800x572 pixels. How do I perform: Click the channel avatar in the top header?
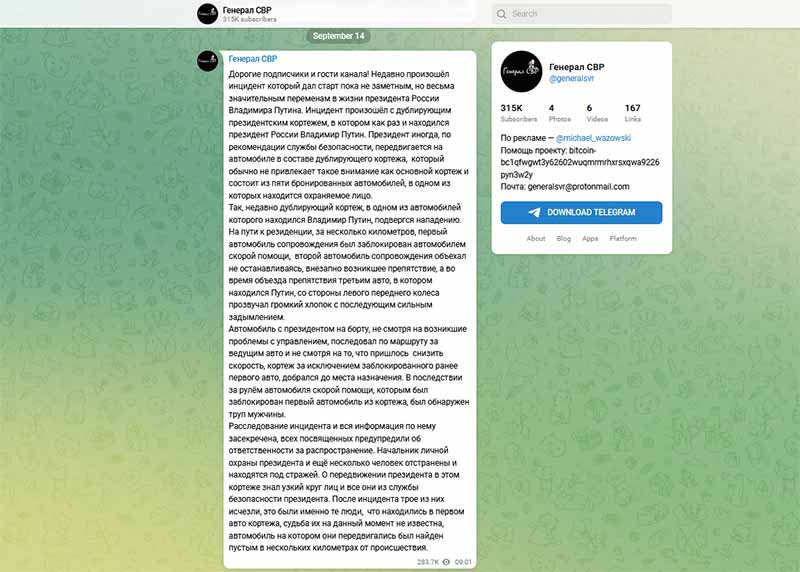[x=207, y=14]
